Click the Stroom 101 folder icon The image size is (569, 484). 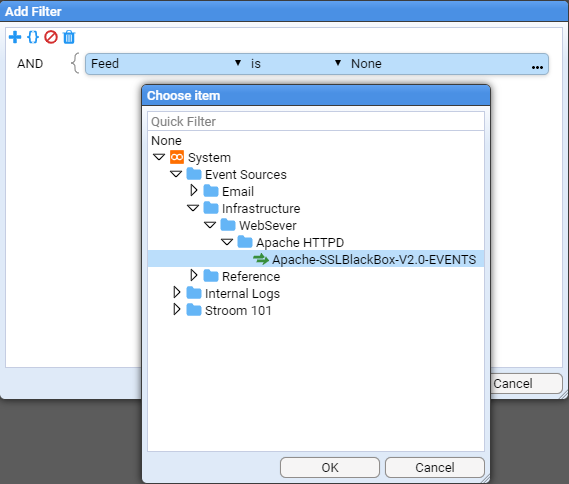pyautogui.click(x=194, y=310)
